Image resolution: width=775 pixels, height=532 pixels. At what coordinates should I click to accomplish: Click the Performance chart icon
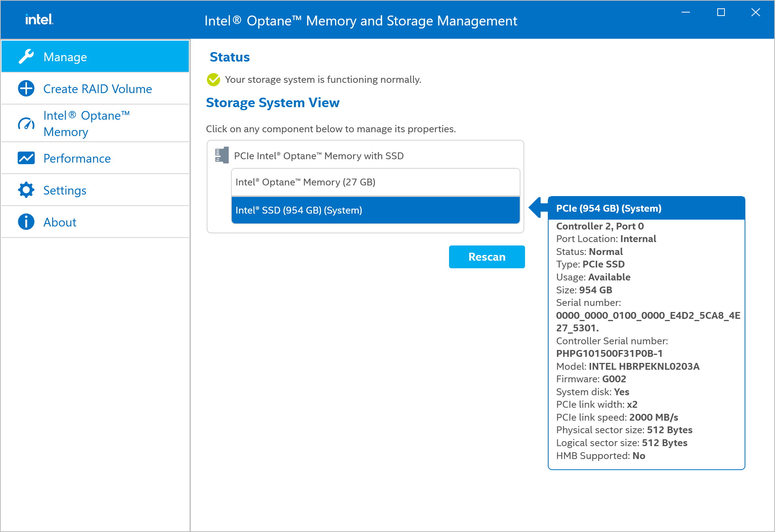pyautogui.click(x=26, y=158)
